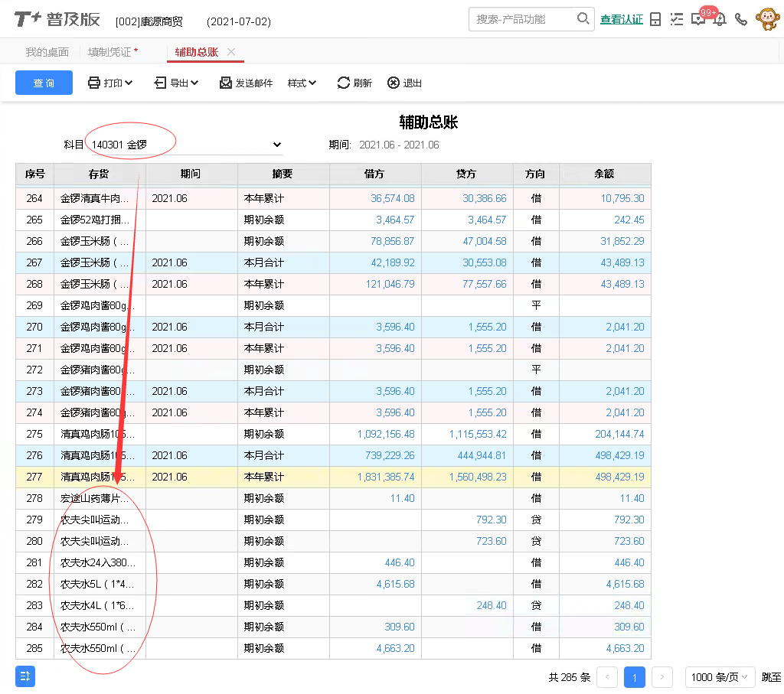Screen dimensions: 784x694
Task: Close the 辅助总账 tab
Action: 231,51
